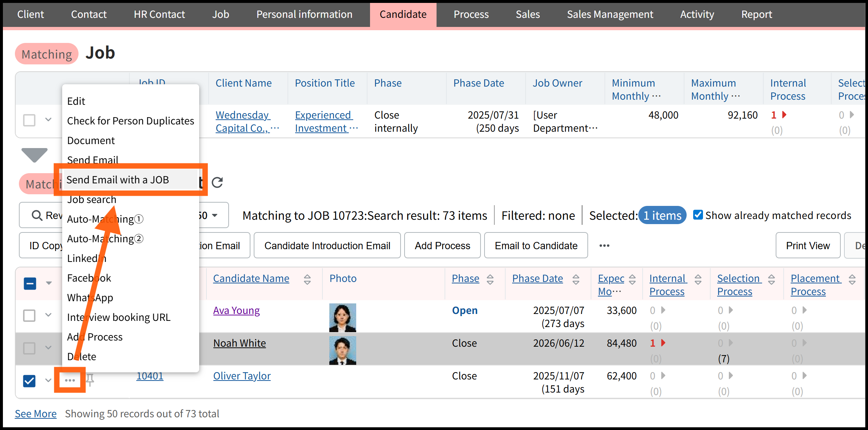Open the See More link
The width and height of the screenshot is (868, 430).
click(36, 414)
